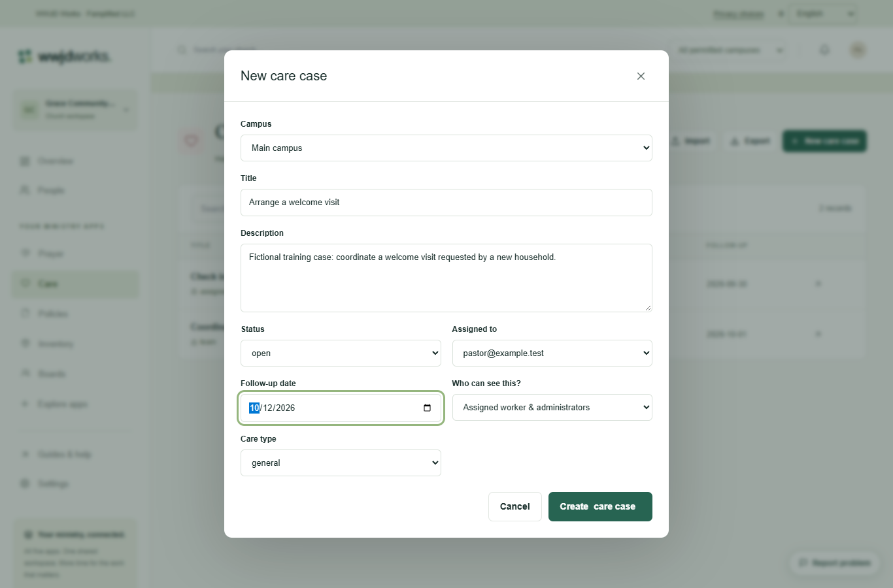Open Policies in the sidebar
Viewport: 893px width, 588px height.
click(x=75, y=314)
